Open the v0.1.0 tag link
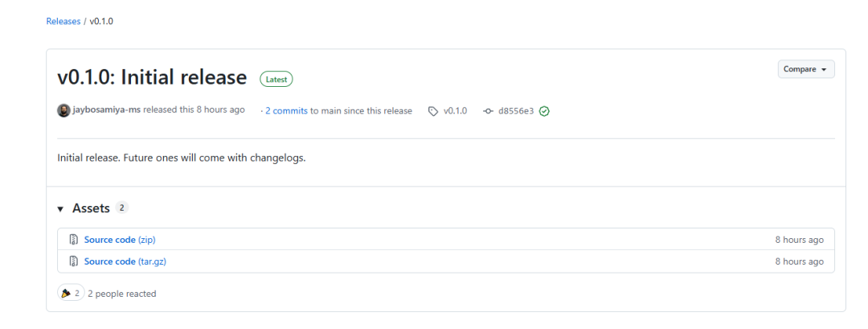Image resolution: width=868 pixels, height=329 pixels. [x=455, y=111]
